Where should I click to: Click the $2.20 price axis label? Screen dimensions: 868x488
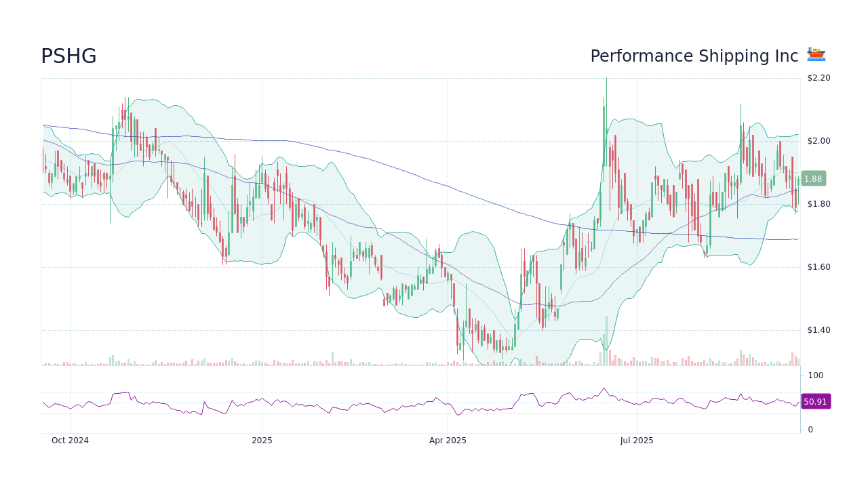(x=817, y=77)
